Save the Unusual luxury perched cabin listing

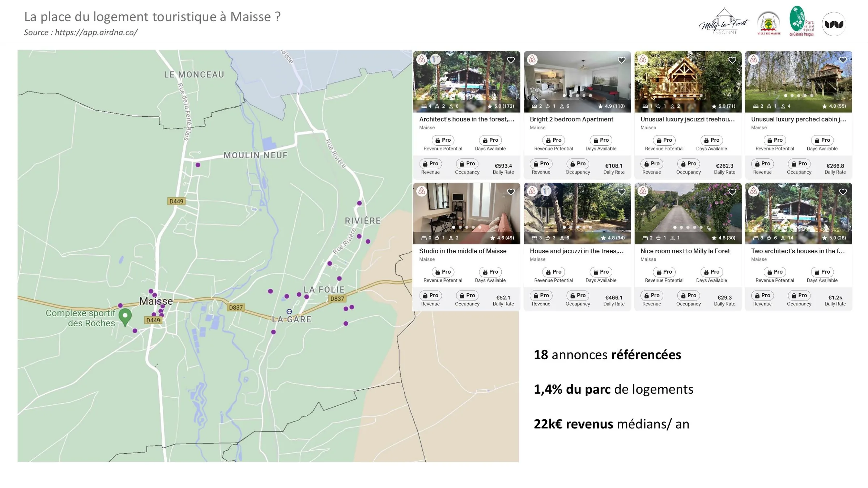[843, 60]
